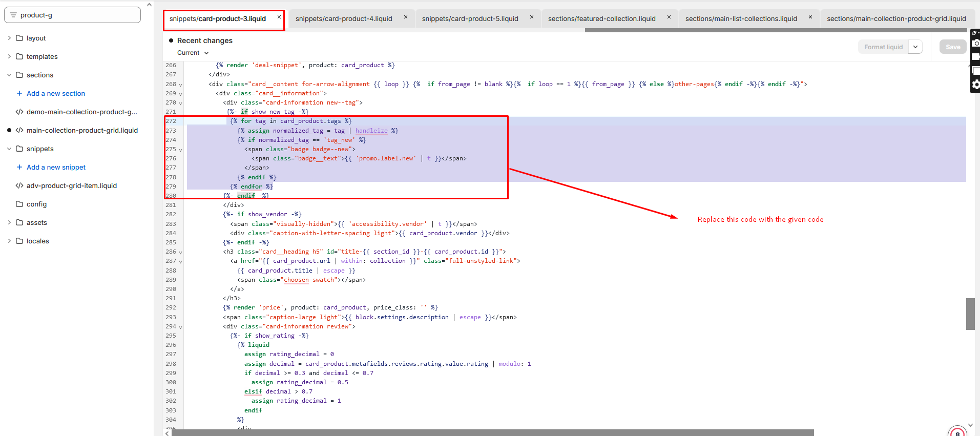Fold code at line 294
Screen dimensions: 980x436
click(x=180, y=327)
